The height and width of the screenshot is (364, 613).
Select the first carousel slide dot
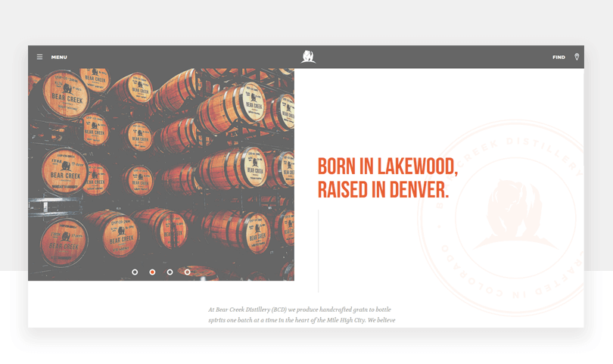point(135,272)
